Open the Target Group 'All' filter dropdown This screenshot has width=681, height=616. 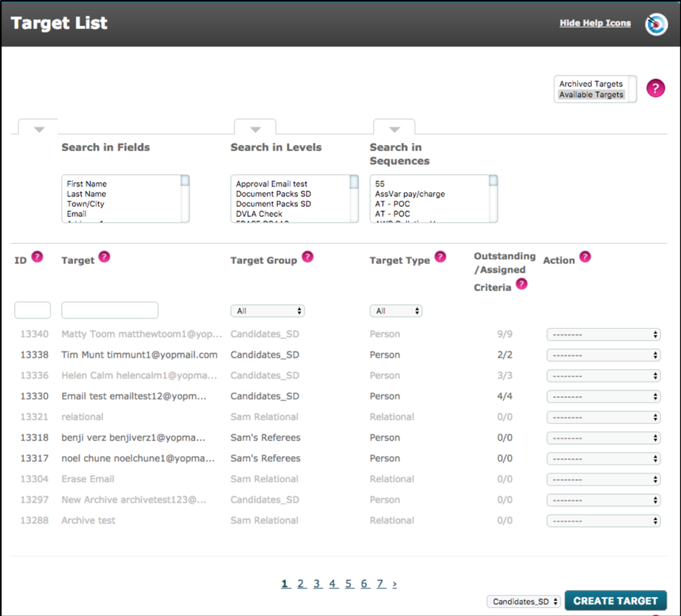(x=268, y=311)
